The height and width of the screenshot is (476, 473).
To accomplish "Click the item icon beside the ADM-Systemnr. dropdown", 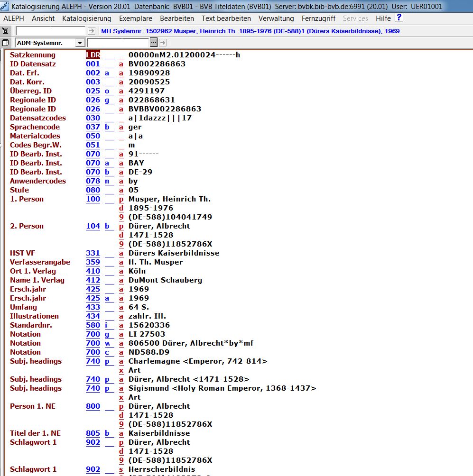I will point(5,43).
